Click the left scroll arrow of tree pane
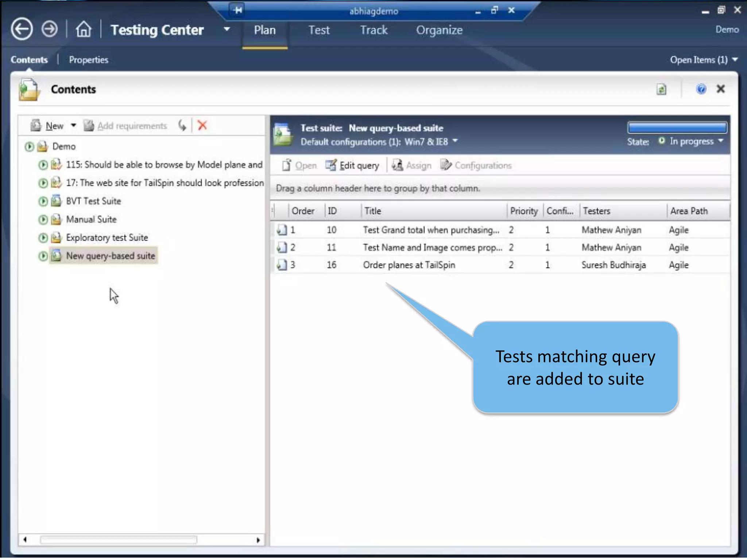The height and width of the screenshot is (560, 747). click(25, 540)
